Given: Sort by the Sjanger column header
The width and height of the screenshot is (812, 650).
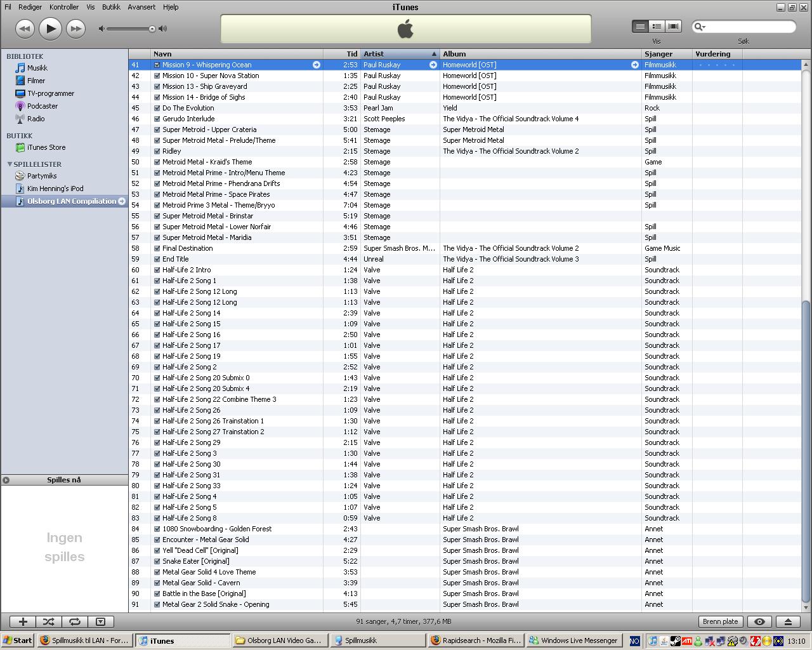Looking at the screenshot, I should tap(667, 54).
